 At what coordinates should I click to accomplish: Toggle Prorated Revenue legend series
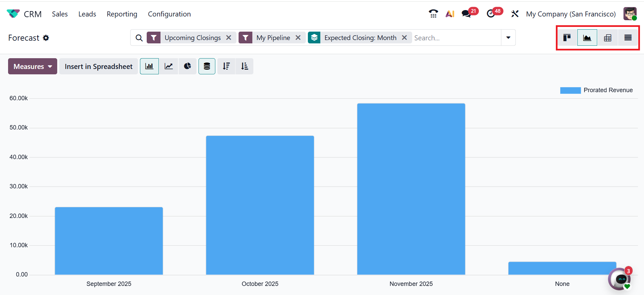click(x=596, y=90)
